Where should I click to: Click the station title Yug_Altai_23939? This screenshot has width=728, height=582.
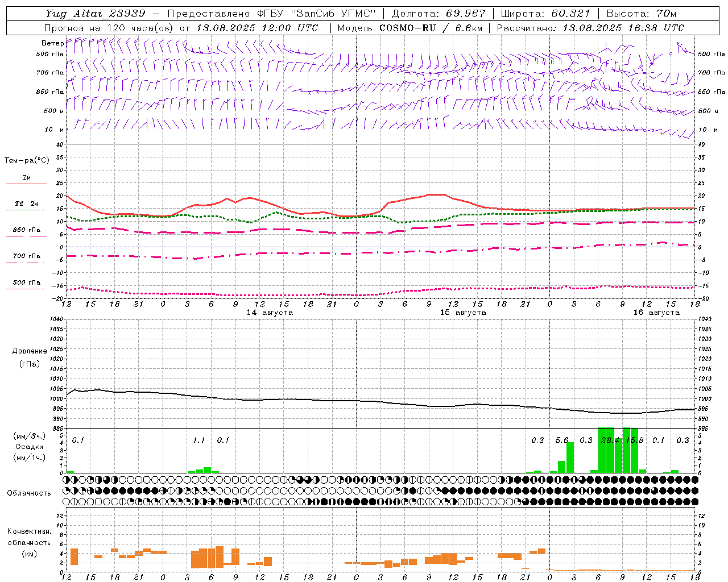[x=96, y=13]
